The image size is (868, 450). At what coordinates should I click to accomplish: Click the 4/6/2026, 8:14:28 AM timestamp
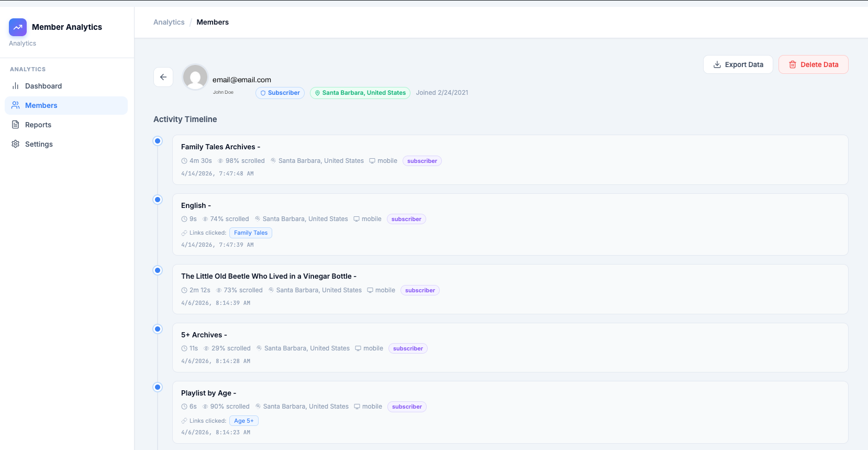[216, 361]
